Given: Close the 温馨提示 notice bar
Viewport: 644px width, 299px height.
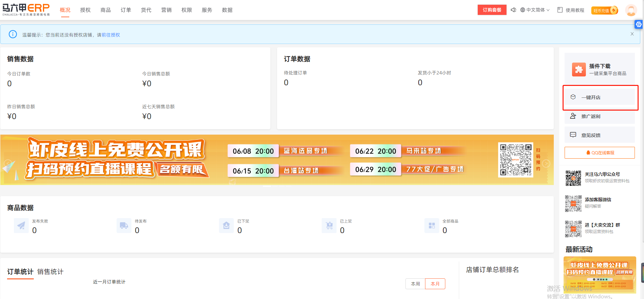Looking at the screenshot, I should (632, 34).
